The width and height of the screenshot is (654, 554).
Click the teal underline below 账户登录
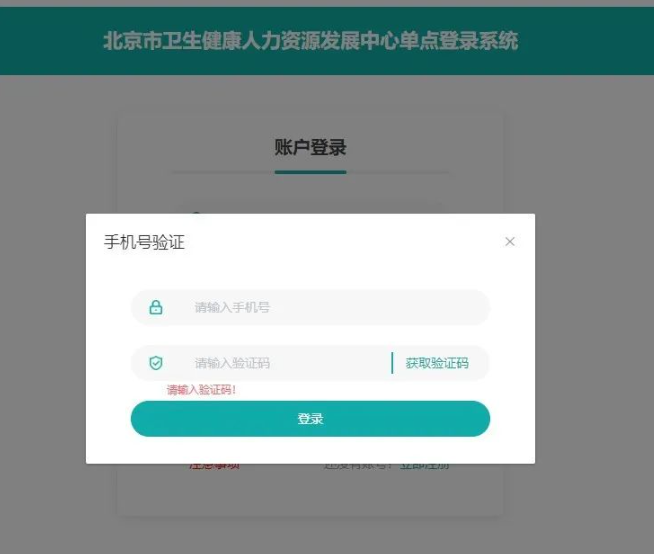310,172
